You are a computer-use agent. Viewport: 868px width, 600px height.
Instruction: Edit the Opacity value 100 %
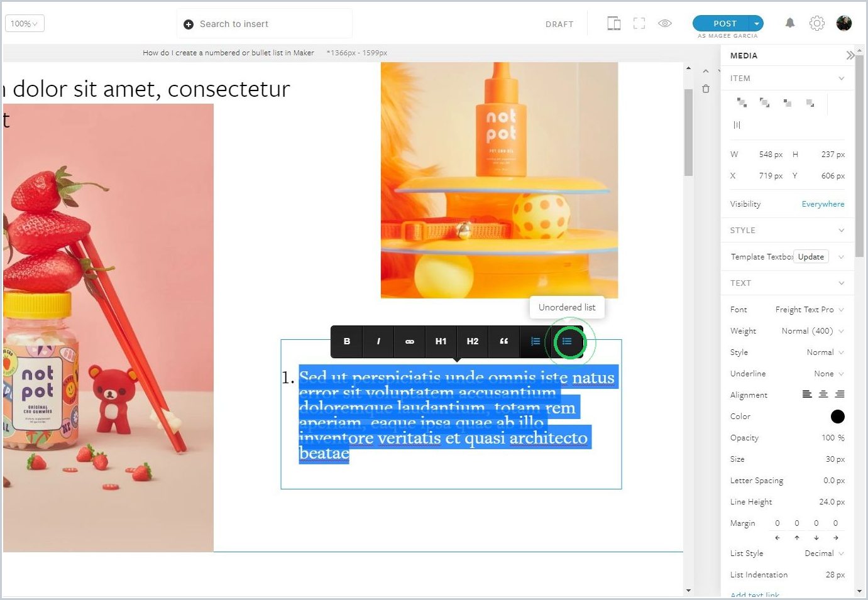tap(833, 438)
